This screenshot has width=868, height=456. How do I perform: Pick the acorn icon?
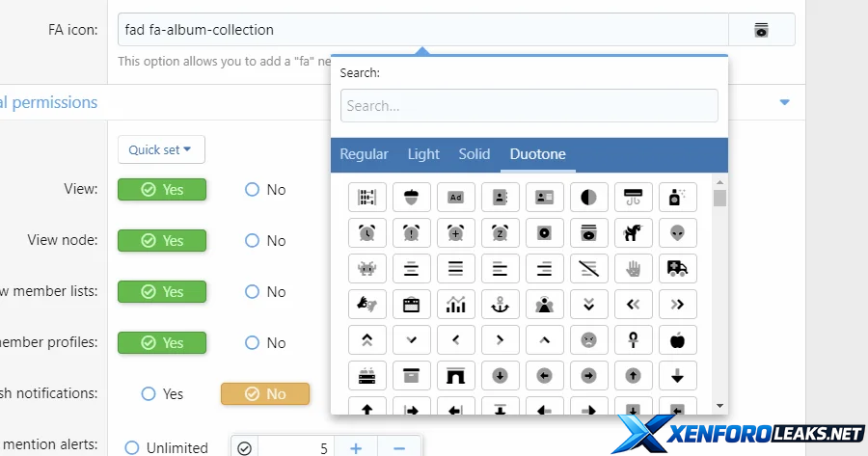pyautogui.click(x=411, y=198)
